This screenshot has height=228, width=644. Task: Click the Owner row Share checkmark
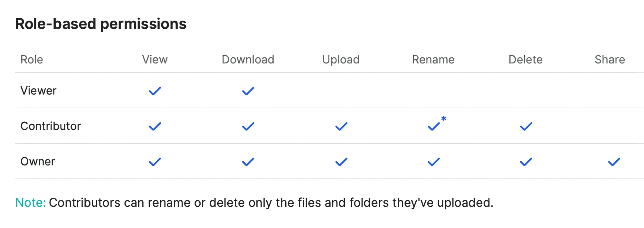coord(614,162)
